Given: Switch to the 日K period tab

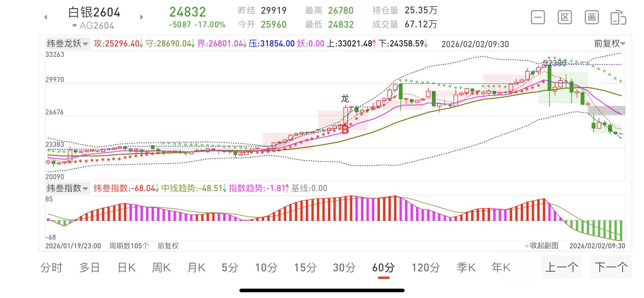Looking at the screenshot, I should pyautogui.click(x=126, y=268).
